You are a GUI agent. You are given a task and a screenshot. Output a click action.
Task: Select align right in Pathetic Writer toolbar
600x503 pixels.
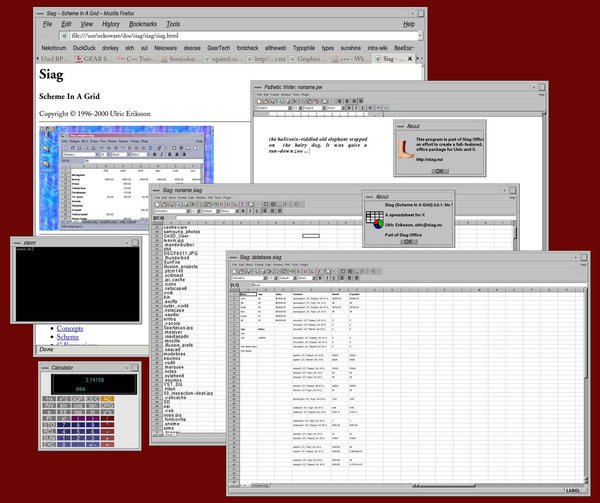point(354,101)
